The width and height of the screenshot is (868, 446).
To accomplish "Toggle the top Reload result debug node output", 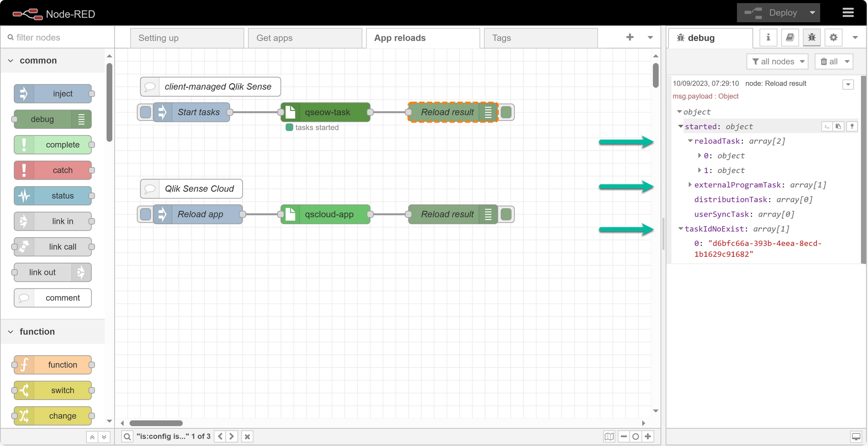I will pyautogui.click(x=506, y=112).
